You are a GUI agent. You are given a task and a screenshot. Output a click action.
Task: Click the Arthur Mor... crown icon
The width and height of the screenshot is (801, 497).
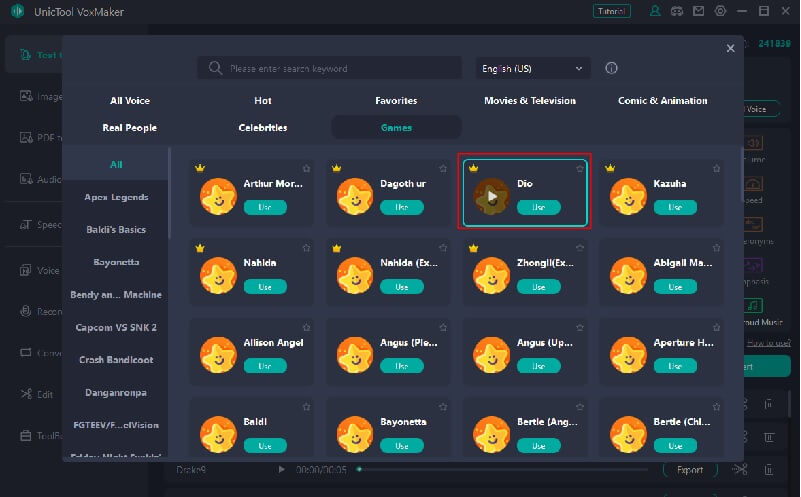(x=200, y=168)
